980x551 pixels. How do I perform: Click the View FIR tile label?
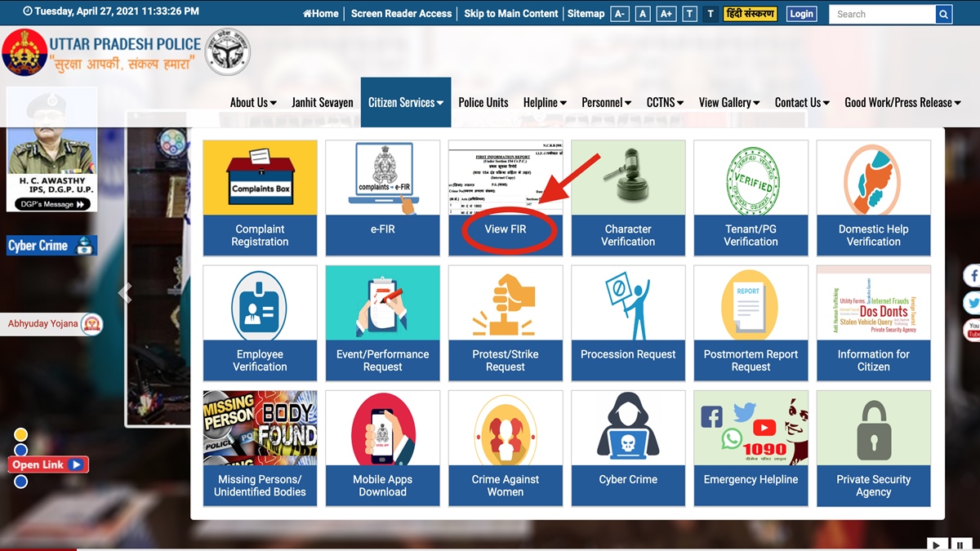point(506,229)
